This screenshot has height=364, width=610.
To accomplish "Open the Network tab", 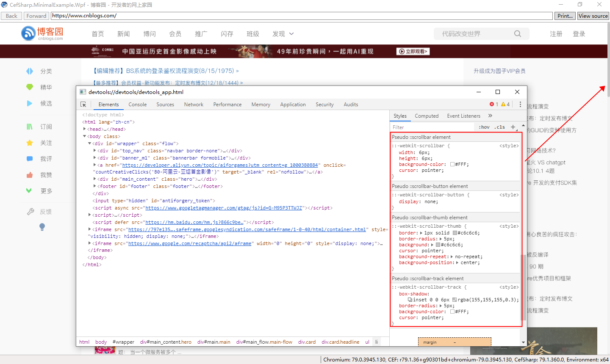I will click(x=194, y=105).
